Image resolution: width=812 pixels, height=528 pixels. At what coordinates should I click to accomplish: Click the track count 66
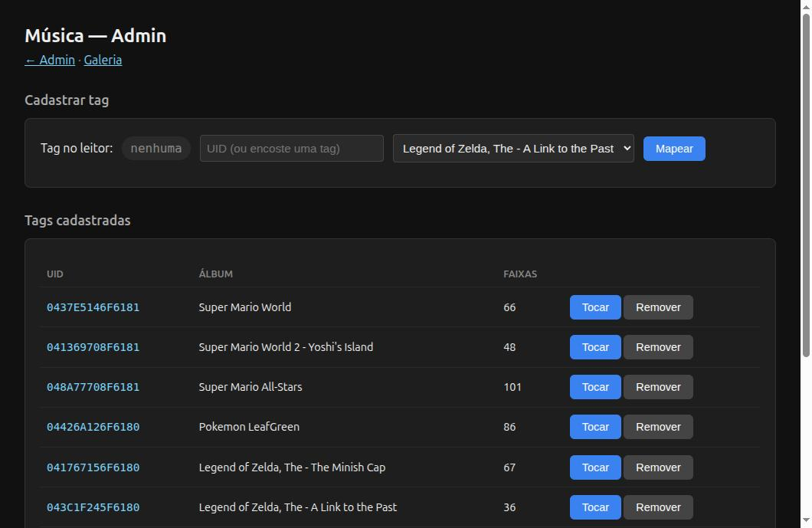pyautogui.click(x=509, y=307)
